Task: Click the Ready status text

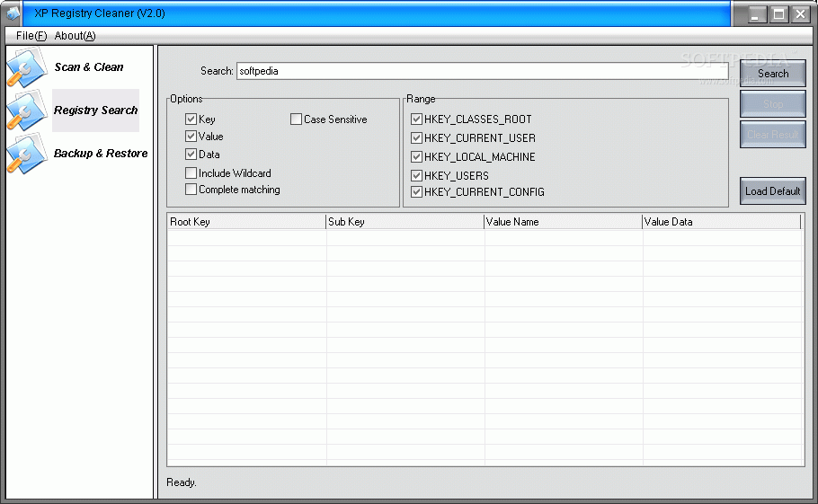Action: [x=181, y=482]
